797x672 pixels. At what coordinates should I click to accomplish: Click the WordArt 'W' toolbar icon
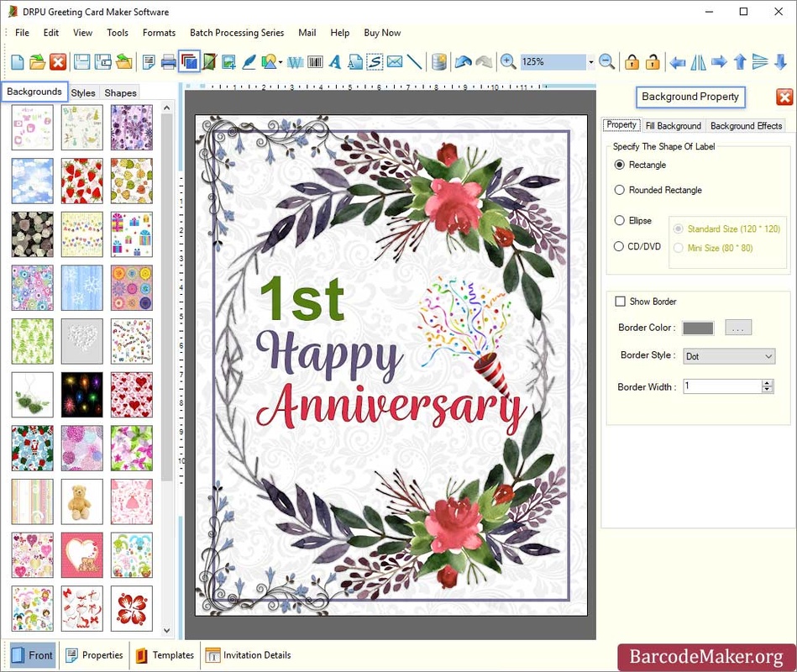(x=296, y=62)
